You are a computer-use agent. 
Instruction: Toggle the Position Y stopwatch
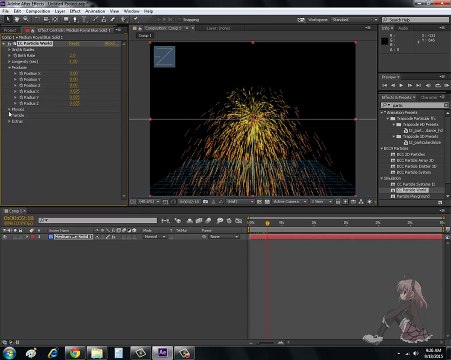click(x=21, y=80)
